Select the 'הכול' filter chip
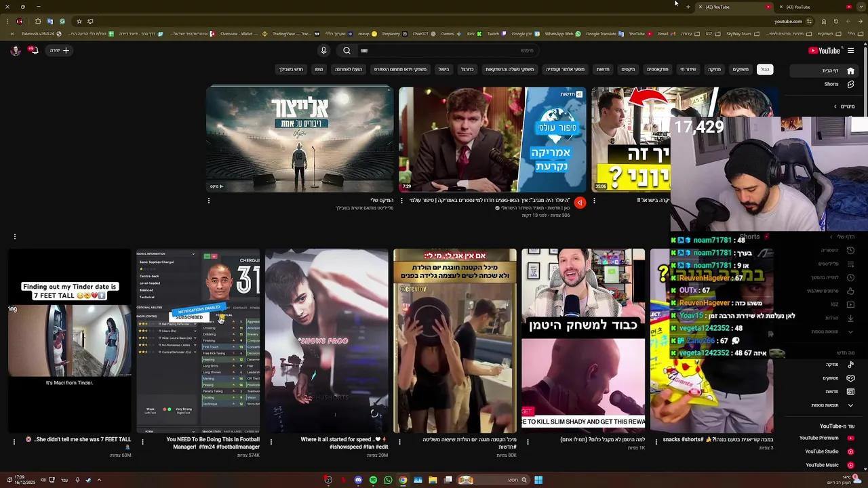Screen dimensions: 868x488 (765, 69)
